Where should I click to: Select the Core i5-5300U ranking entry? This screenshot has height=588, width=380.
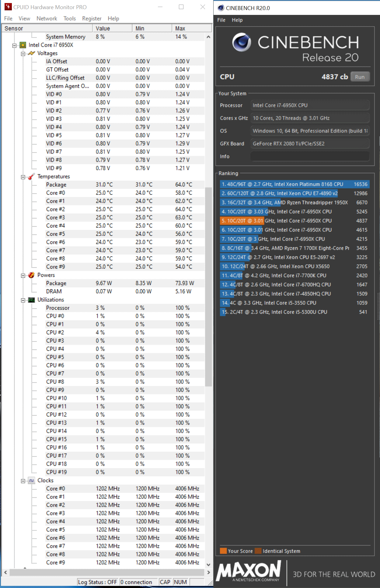[x=295, y=312]
